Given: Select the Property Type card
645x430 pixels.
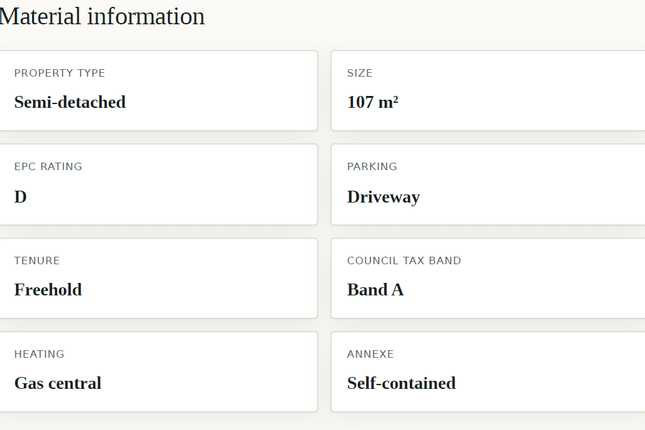Looking at the screenshot, I should pyautogui.click(x=158, y=91).
